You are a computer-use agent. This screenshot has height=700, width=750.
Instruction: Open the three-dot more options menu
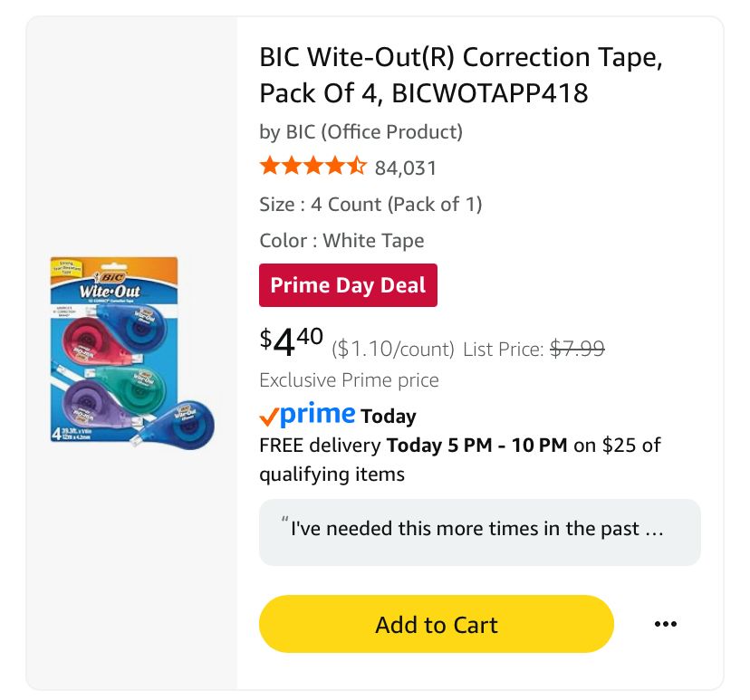pos(665,624)
